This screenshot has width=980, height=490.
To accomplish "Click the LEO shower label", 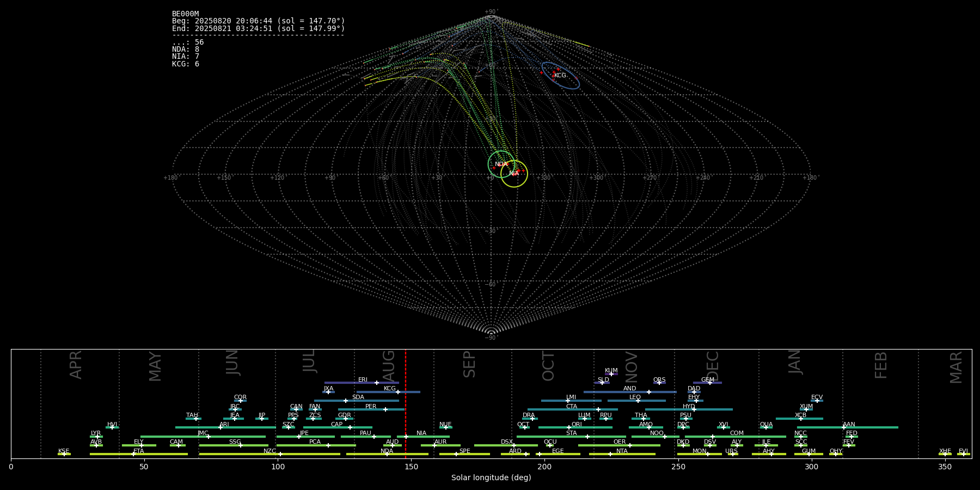I will (635, 397).
